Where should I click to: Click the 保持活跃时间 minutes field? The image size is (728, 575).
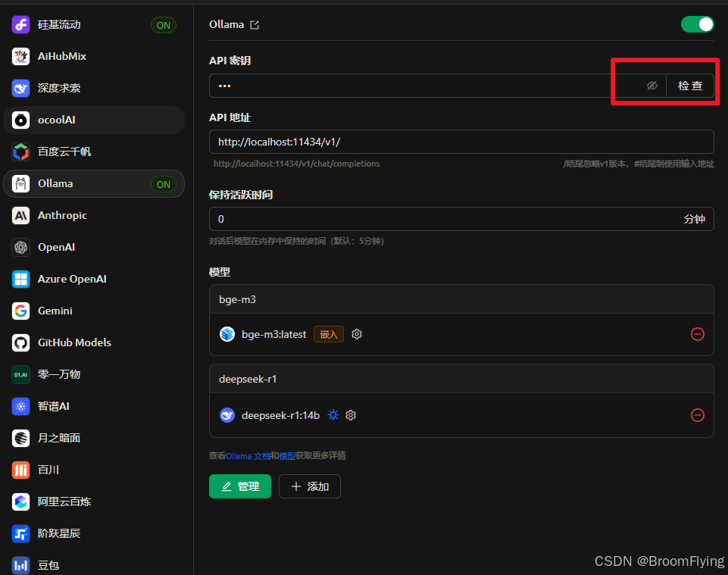(461, 219)
